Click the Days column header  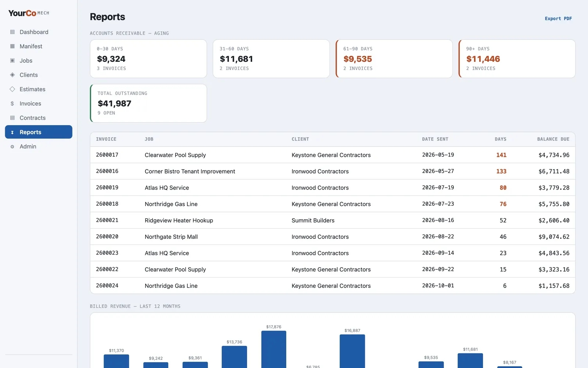pyautogui.click(x=501, y=139)
